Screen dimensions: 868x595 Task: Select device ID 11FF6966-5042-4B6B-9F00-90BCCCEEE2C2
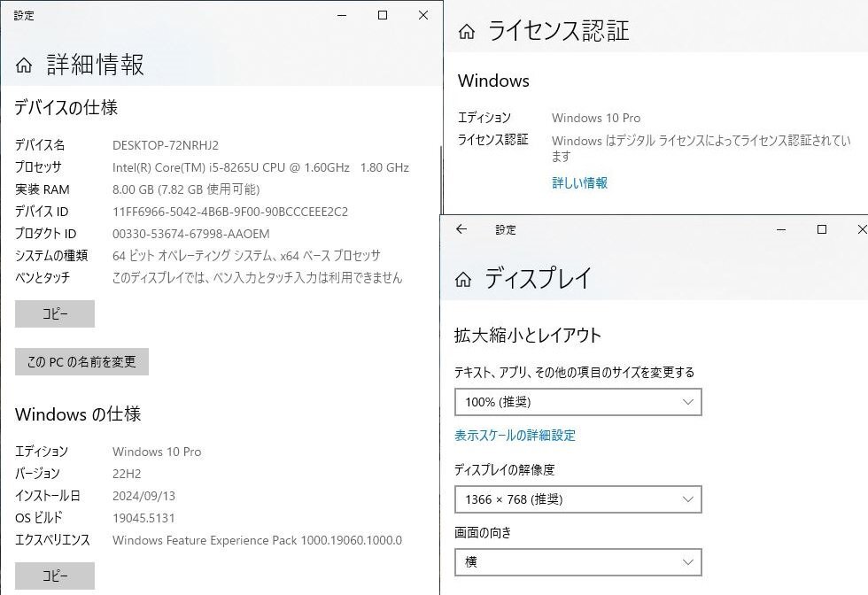pyautogui.click(x=230, y=212)
